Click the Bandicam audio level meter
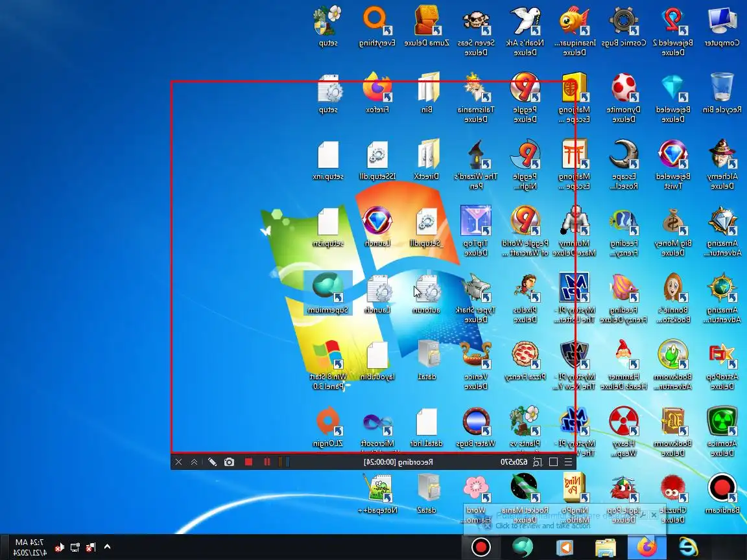The height and width of the screenshot is (560, 747). (x=284, y=462)
